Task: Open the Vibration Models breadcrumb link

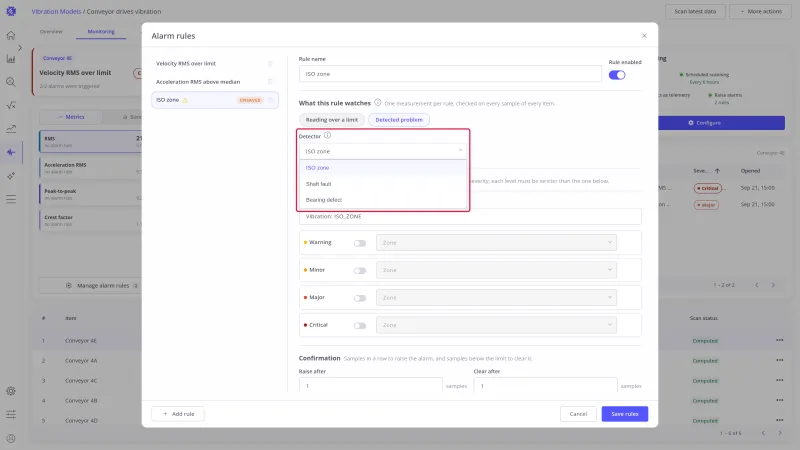Action: tap(56, 11)
